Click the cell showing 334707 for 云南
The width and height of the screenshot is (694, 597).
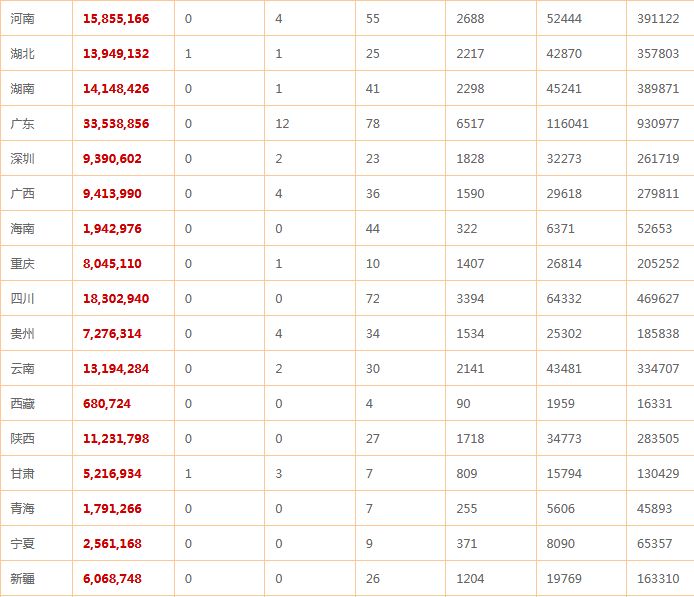[x=657, y=368]
